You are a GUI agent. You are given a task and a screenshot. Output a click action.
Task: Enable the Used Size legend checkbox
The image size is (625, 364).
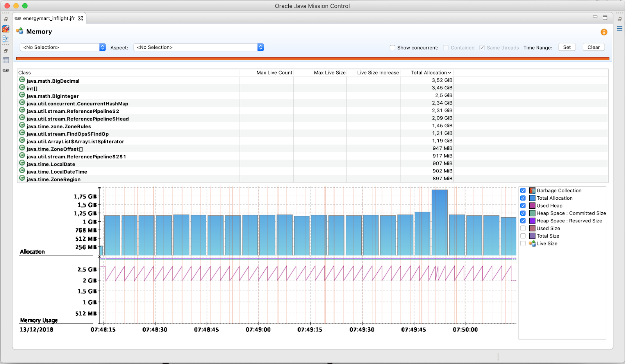[x=523, y=228]
